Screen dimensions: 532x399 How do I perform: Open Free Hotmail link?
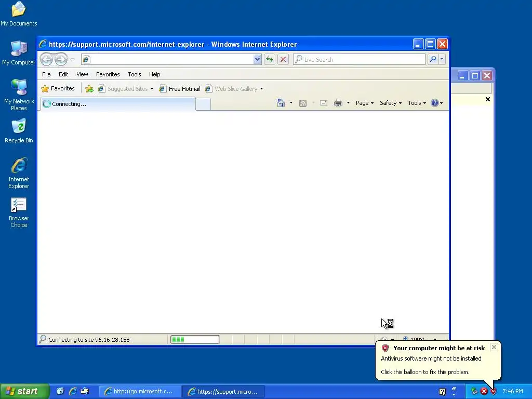click(180, 89)
